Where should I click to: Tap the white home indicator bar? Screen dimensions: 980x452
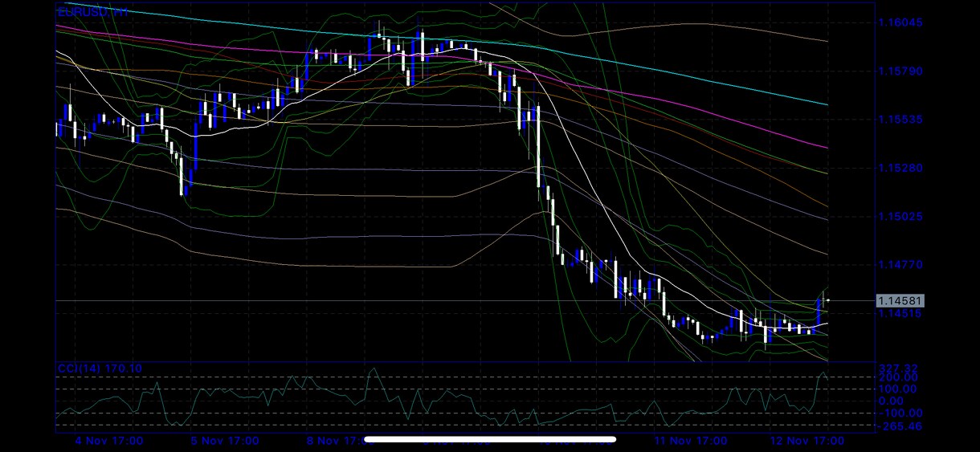coord(490,439)
